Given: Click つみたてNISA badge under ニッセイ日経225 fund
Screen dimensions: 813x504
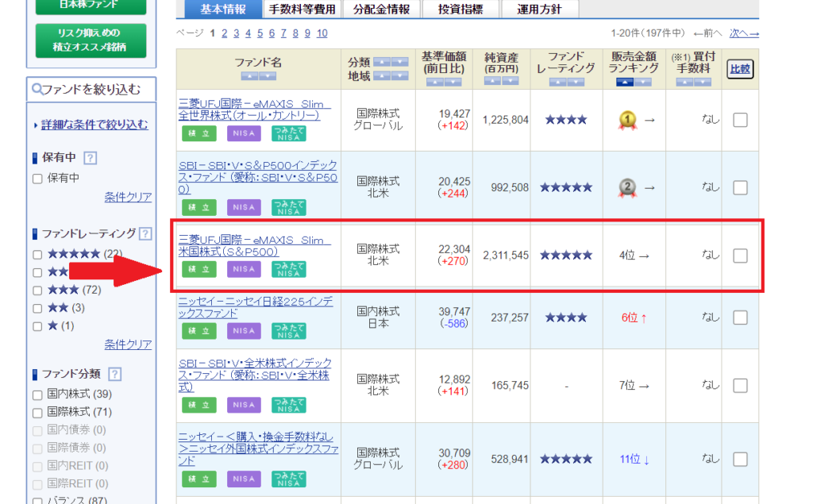Looking at the screenshot, I should (289, 331).
